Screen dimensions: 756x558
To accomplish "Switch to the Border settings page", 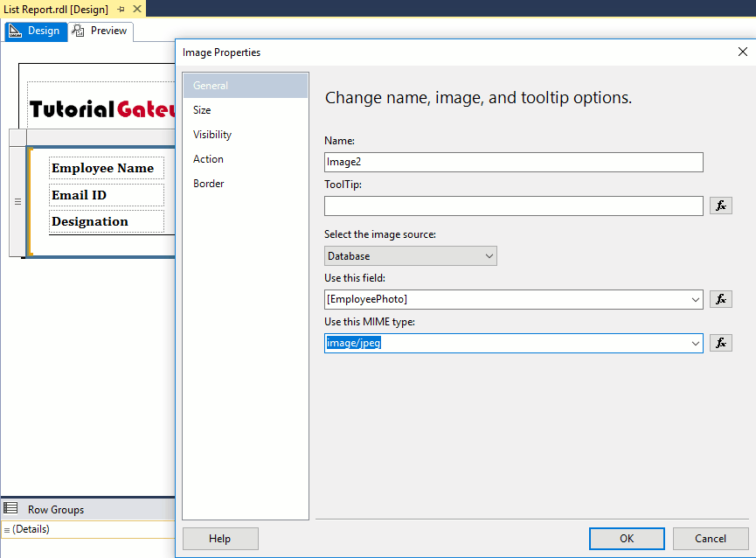I will pyautogui.click(x=206, y=183).
